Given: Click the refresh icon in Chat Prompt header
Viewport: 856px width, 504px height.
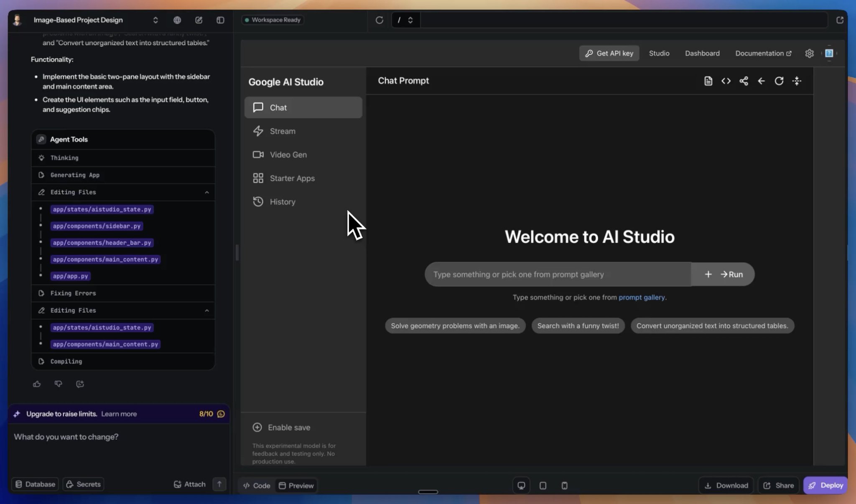Looking at the screenshot, I should coord(779,81).
